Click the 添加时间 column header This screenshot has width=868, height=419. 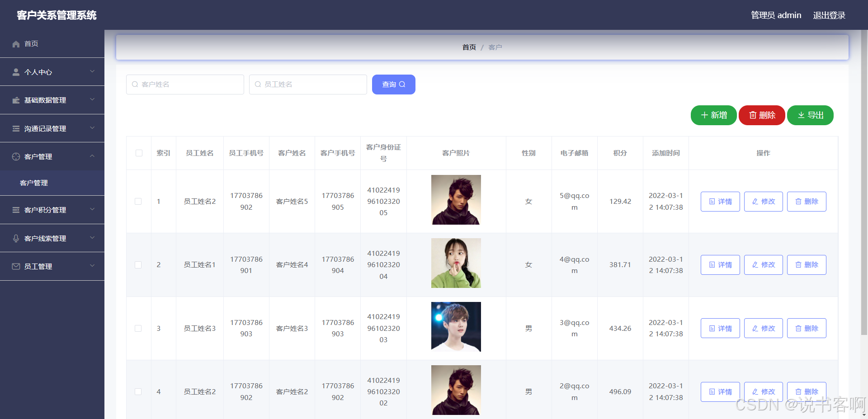666,153
